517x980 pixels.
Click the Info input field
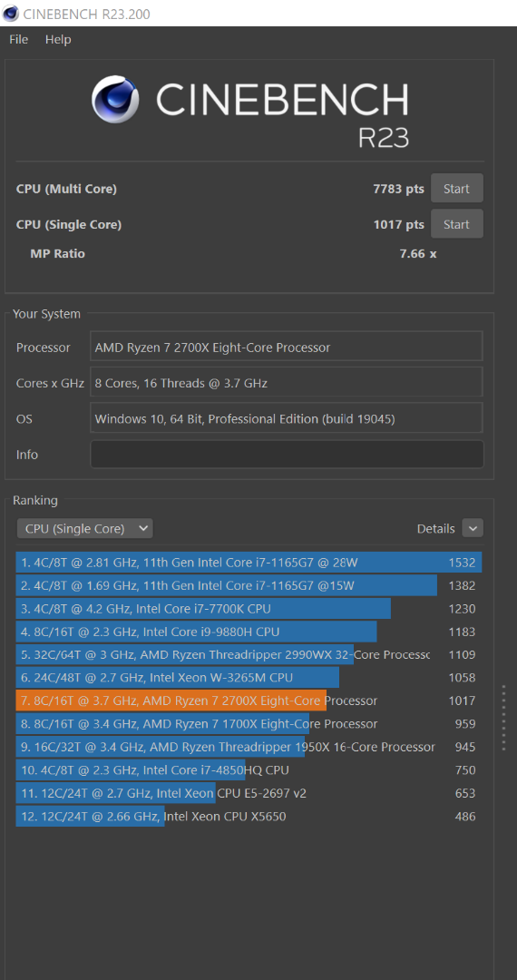point(287,455)
